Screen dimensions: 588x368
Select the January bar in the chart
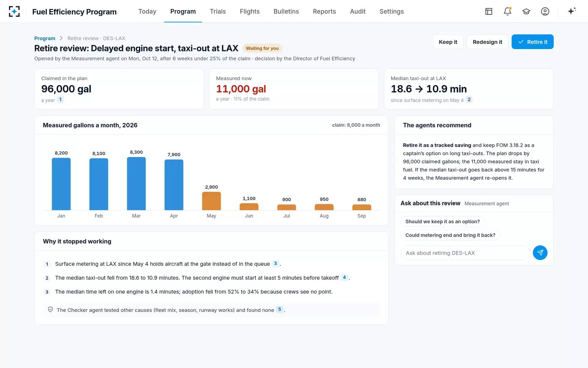(61, 184)
